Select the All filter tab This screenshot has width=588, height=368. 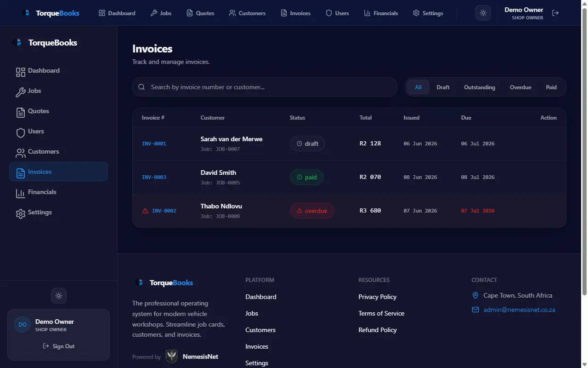click(418, 87)
